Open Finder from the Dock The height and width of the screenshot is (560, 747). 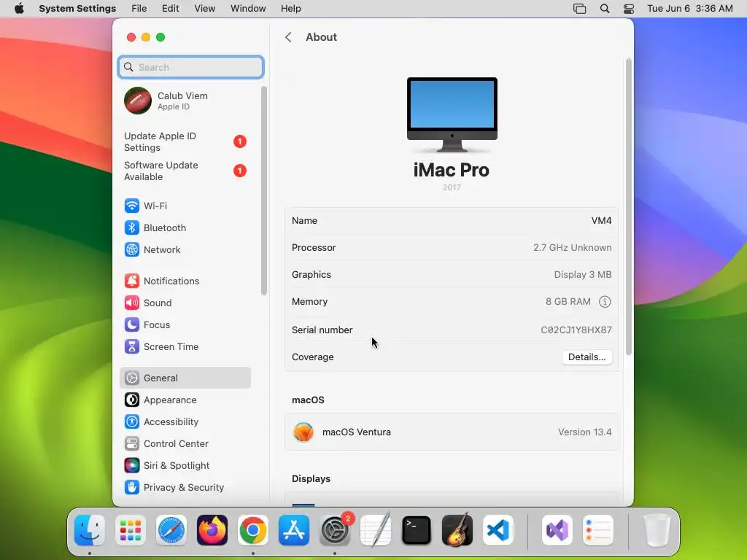click(x=90, y=530)
